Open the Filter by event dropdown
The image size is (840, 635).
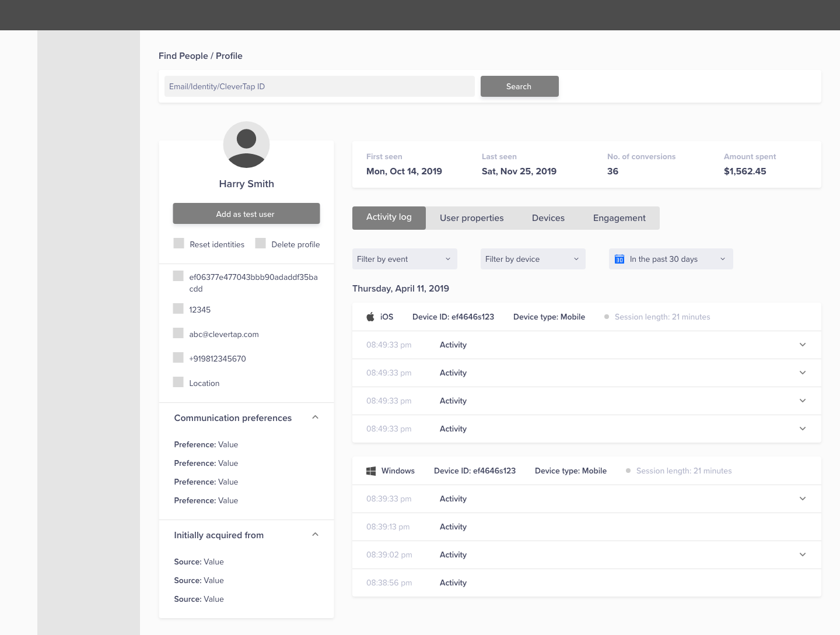coord(404,259)
